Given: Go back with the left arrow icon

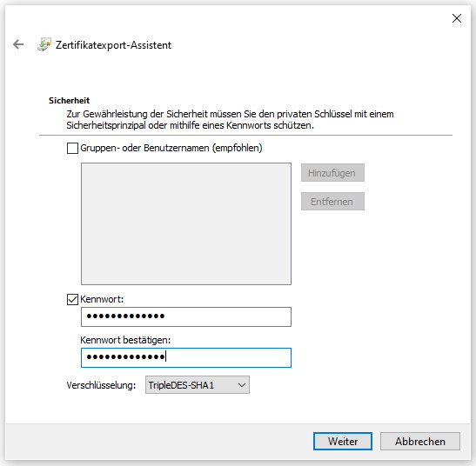Looking at the screenshot, I should pos(18,44).
